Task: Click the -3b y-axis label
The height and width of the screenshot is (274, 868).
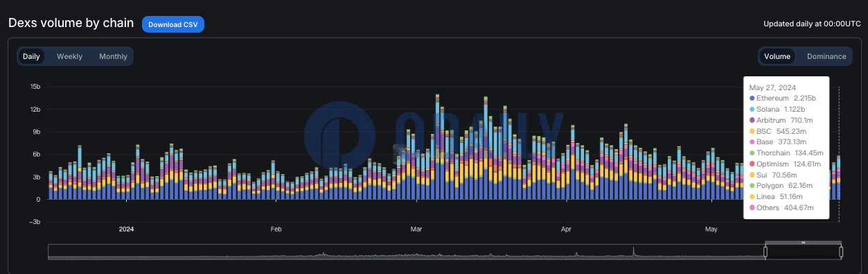Action: pos(35,222)
